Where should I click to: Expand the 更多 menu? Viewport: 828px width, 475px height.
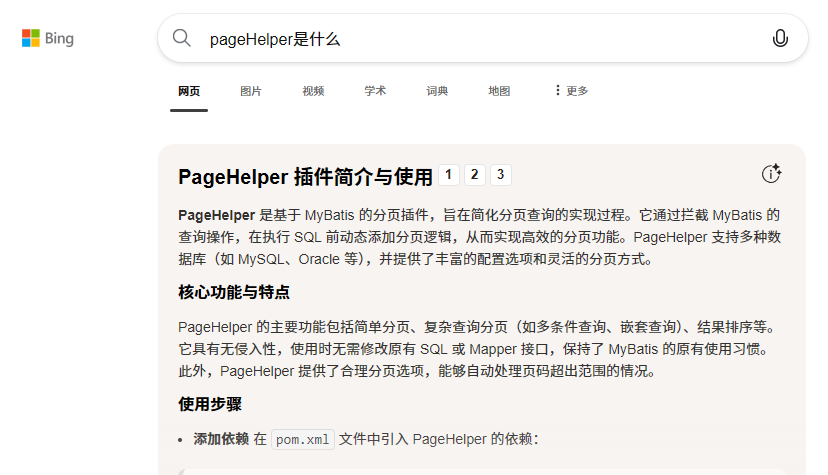coord(571,91)
